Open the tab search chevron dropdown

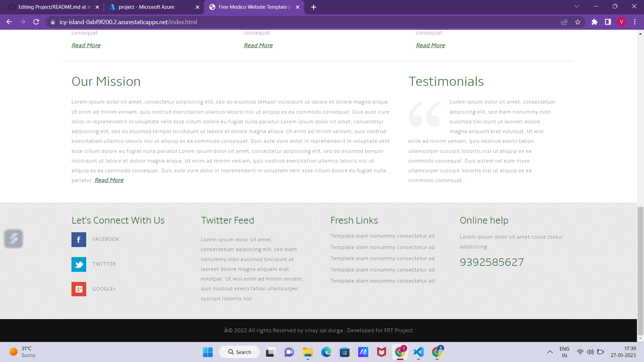(577, 6)
